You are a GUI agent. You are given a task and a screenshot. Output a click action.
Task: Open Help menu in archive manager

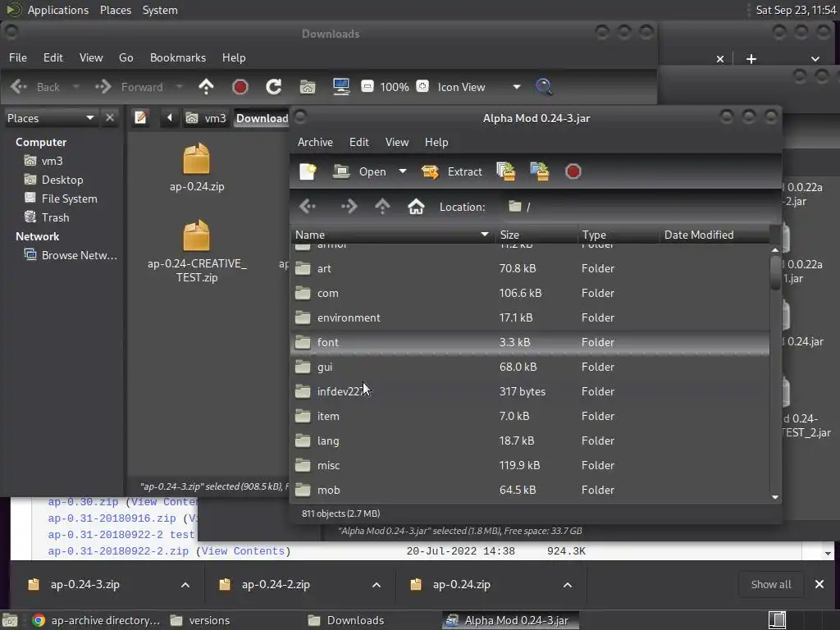(x=436, y=142)
